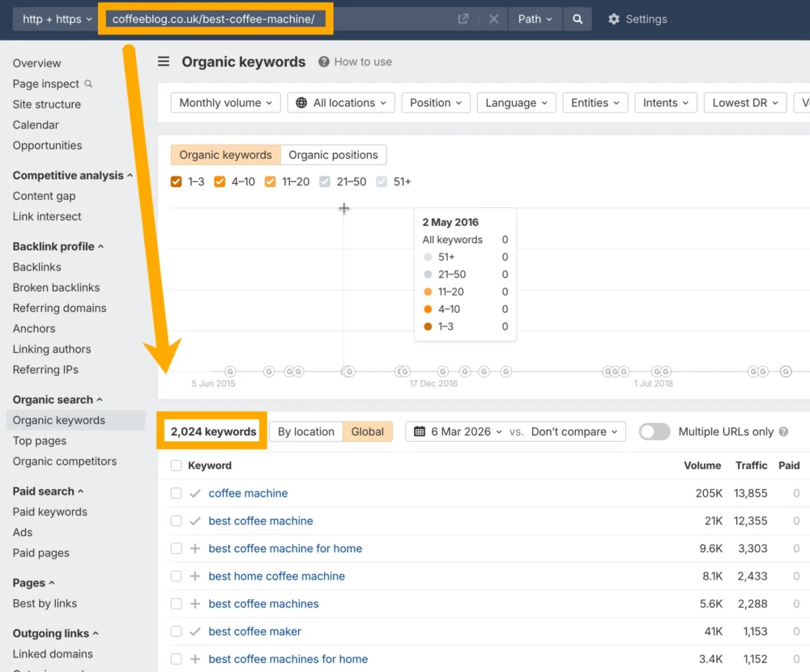Toggle the hamburger sidebar menu icon
Image resolution: width=810 pixels, height=672 pixels.
click(x=164, y=62)
